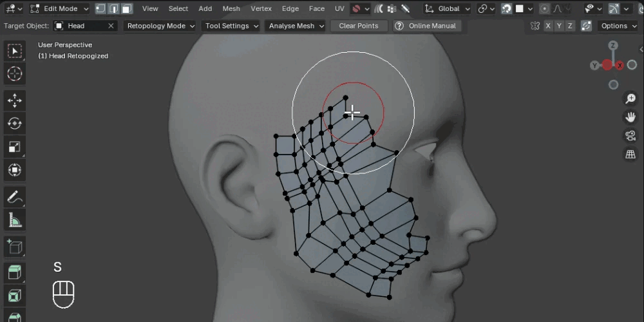Click the Extrude Region tool
Viewport: 644px width, 322px height.
coord(14,272)
